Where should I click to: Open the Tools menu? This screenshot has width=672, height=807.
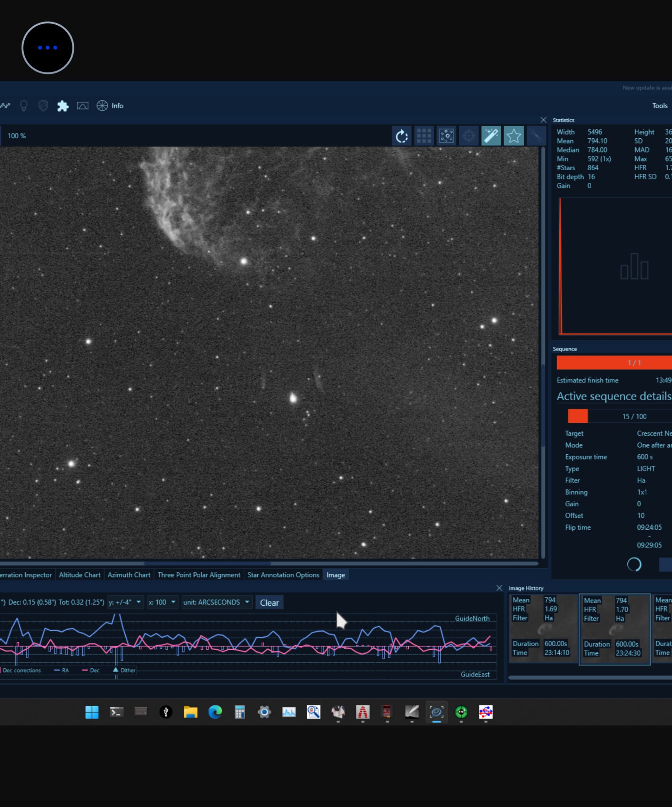click(x=659, y=106)
